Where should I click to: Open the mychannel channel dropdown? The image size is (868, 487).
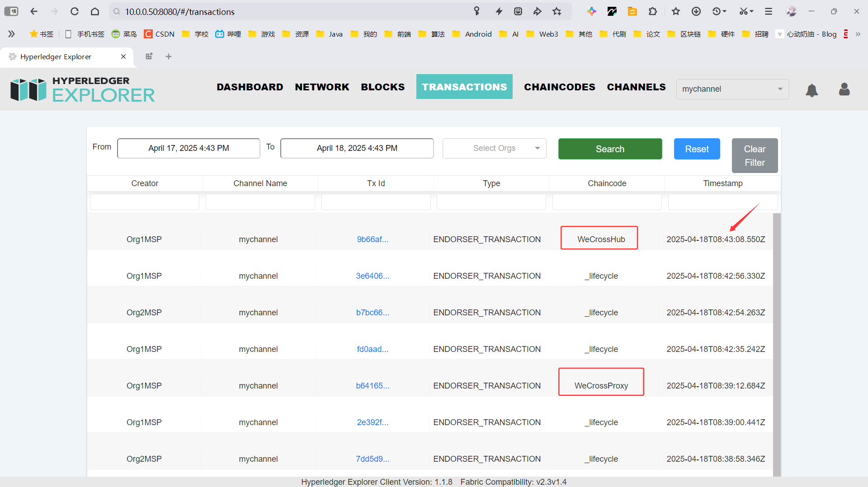coord(732,89)
